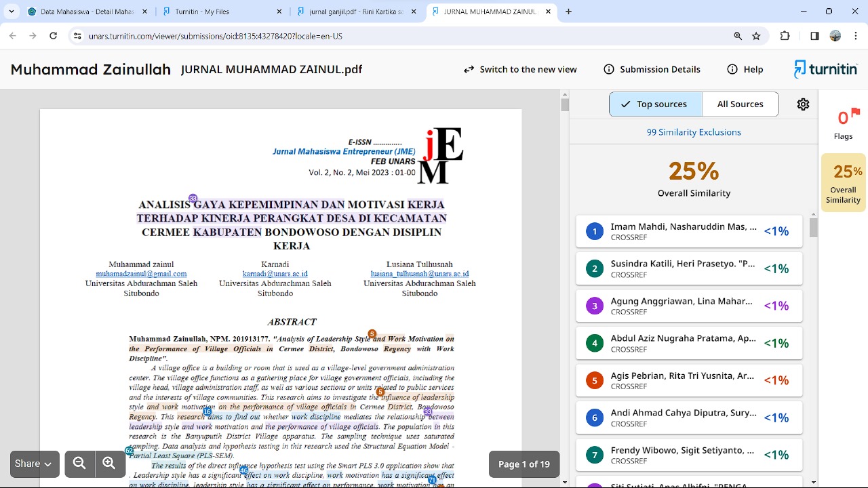The width and height of the screenshot is (868, 488).
Task: Open source 3 Agung Anggriawan card
Action: (689, 306)
